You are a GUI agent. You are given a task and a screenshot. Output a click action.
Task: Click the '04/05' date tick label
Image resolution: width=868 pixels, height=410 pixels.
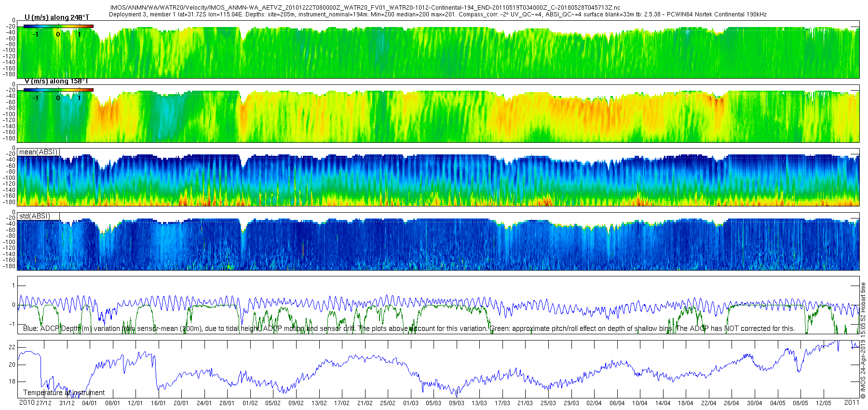point(778,403)
